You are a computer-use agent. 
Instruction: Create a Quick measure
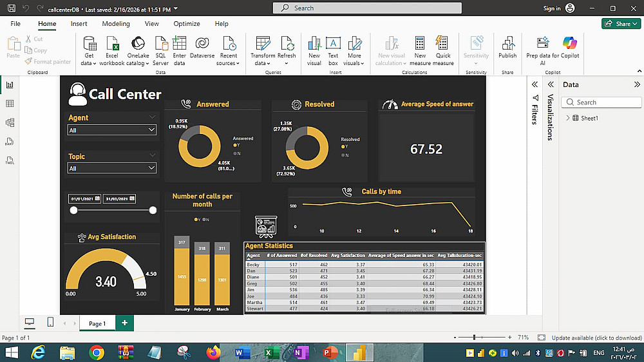(x=443, y=50)
